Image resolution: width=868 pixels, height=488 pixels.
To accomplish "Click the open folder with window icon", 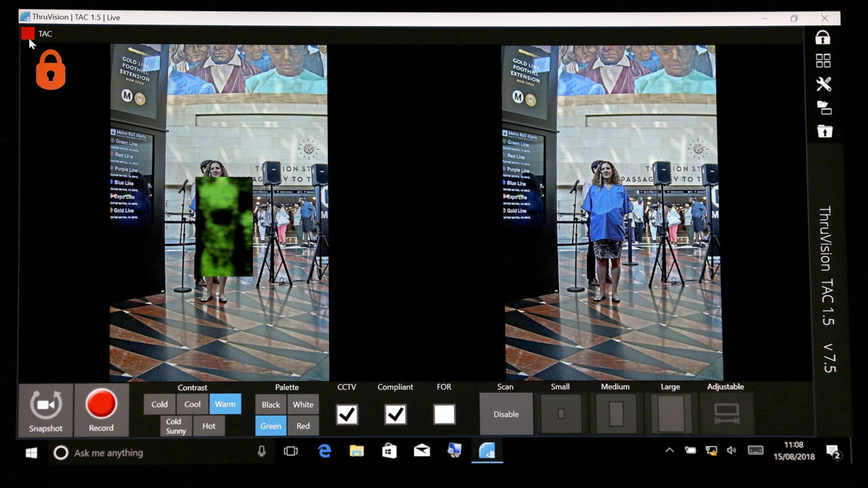I will (x=824, y=108).
